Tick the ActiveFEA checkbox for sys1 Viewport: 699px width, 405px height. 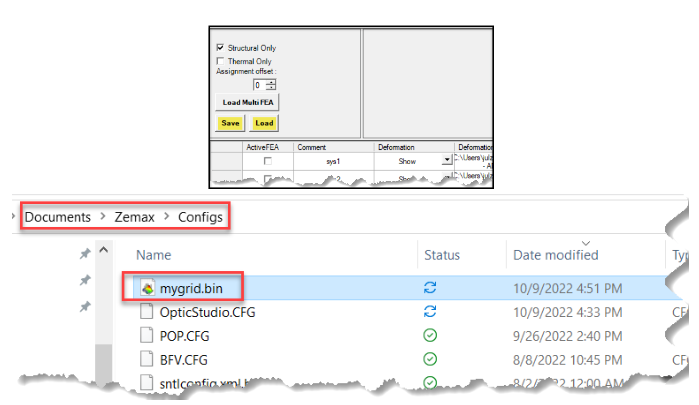coord(267,160)
